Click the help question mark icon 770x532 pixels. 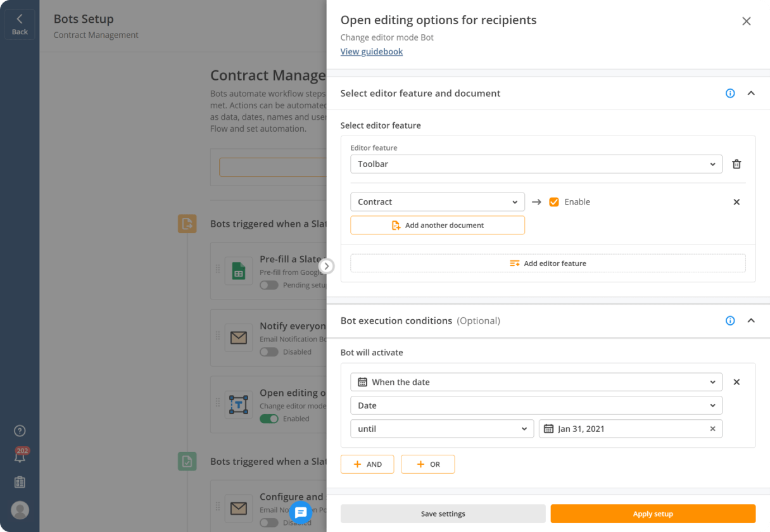coord(20,431)
